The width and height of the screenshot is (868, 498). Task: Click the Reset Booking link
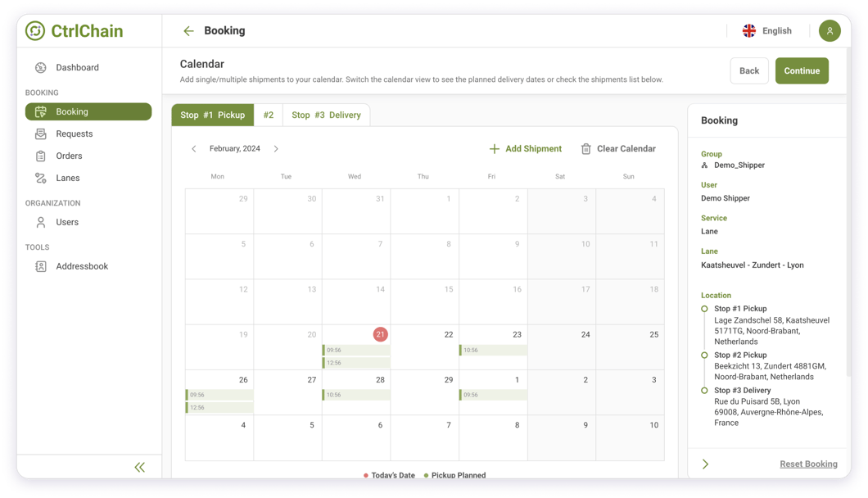click(807, 464)
